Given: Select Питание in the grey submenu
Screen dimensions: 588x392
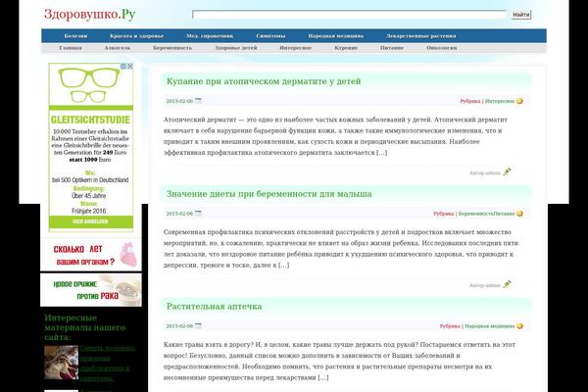Looking at the screenshot, I should click(x=392, y=48).
